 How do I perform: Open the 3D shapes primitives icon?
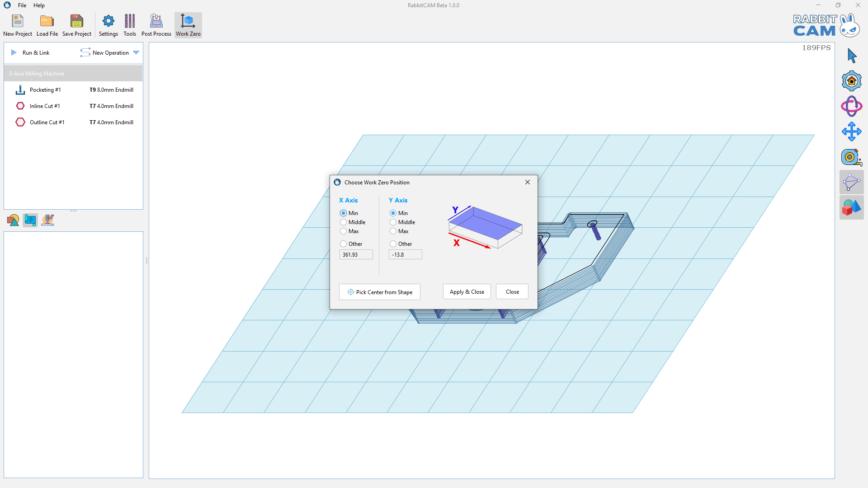[x=852, y=208]
